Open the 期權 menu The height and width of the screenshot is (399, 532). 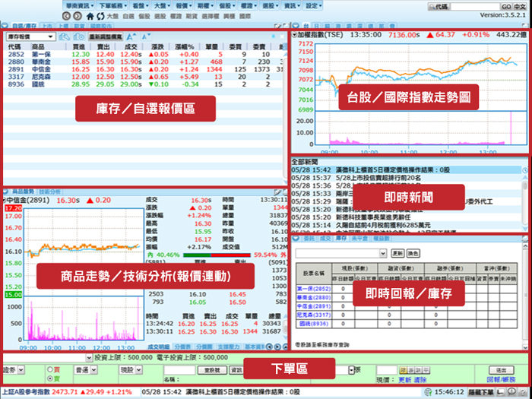[x=204, y=6]
